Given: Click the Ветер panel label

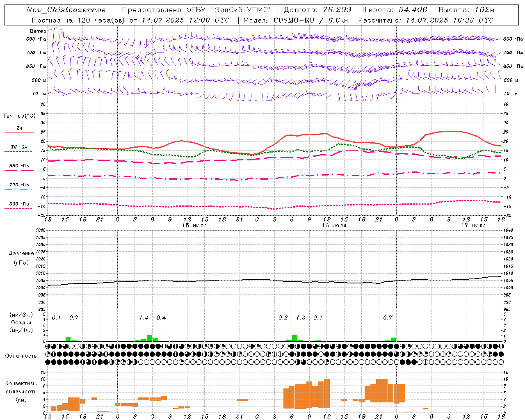Looking at the screenshot, I should [x=38, y=31].
